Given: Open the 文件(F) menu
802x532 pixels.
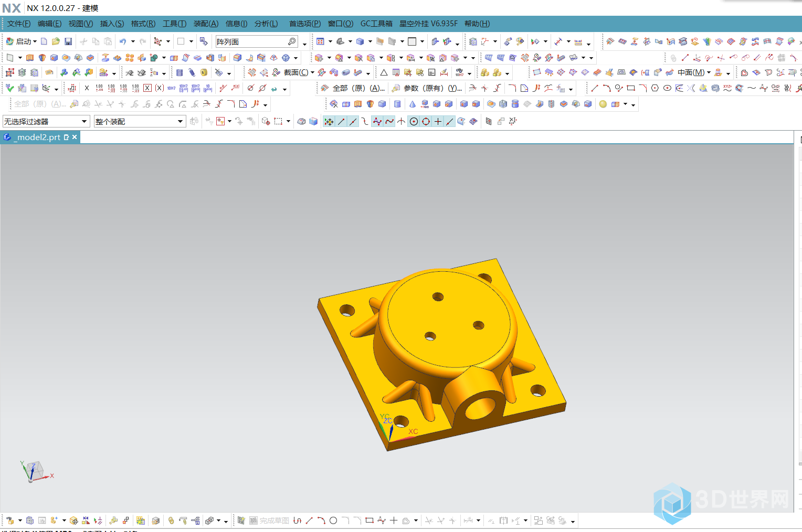Looking at the screenshot, I should pyautogui.click(x=18, y=24).
